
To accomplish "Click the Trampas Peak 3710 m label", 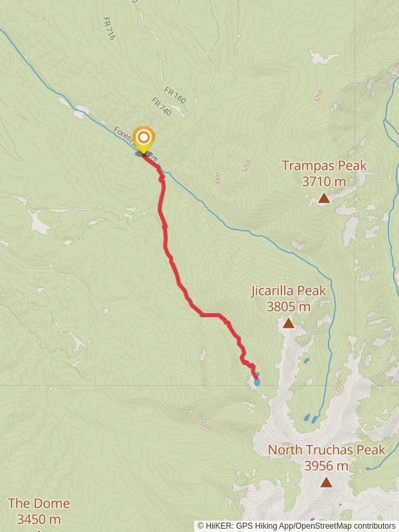I will 325,174.
